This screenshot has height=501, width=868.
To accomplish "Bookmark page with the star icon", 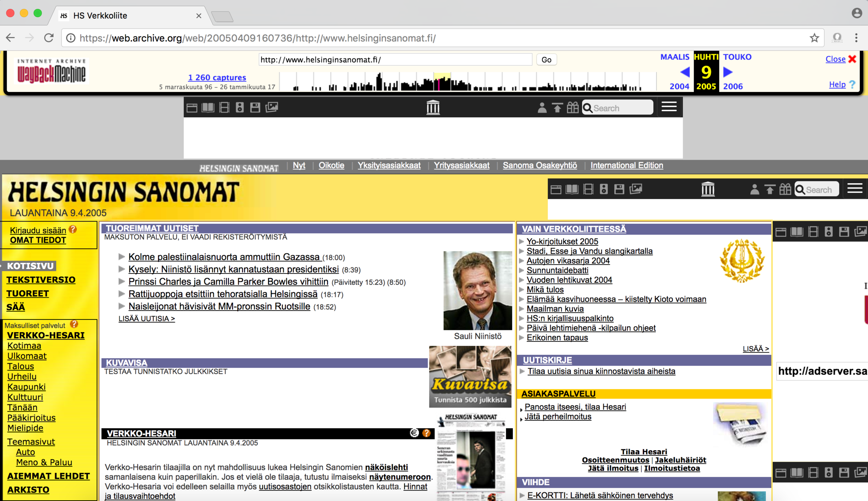I will (814, 38).
